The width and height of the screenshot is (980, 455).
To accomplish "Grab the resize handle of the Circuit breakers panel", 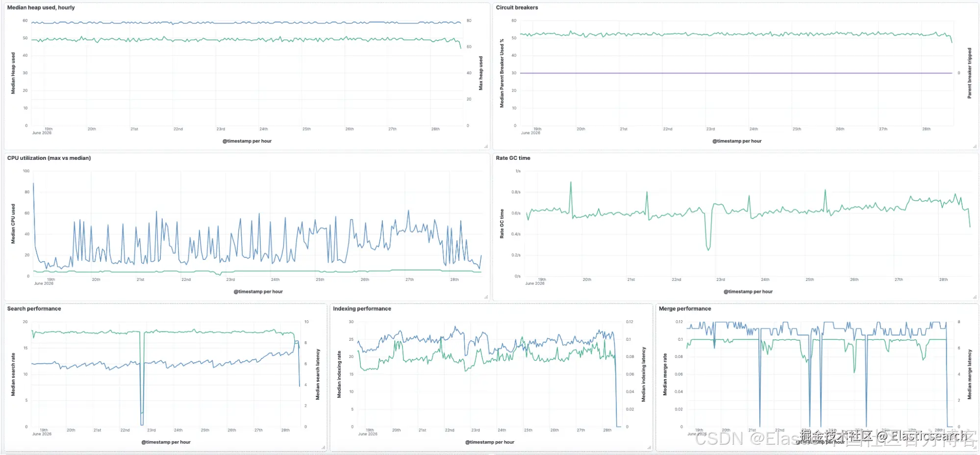I will pos(975,146).
